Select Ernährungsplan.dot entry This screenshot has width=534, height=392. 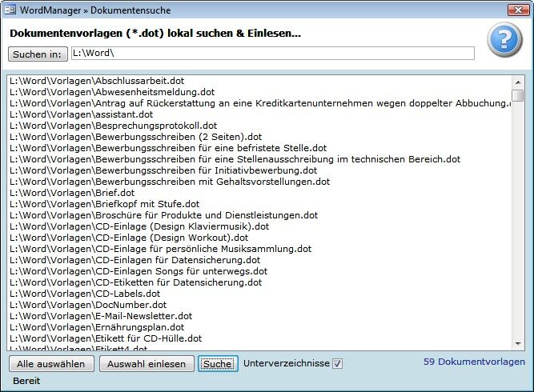(97, 327)
